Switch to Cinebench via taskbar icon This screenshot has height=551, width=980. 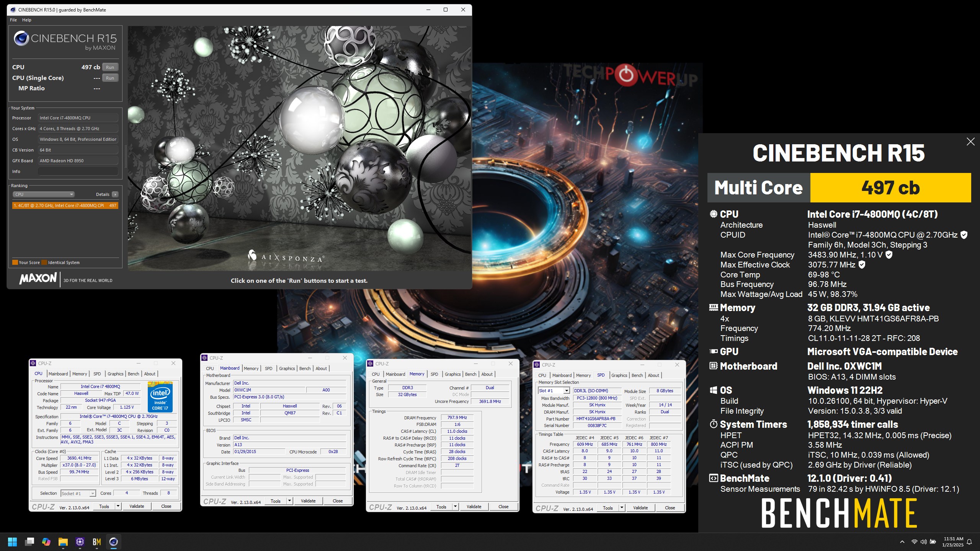(114, 542)
